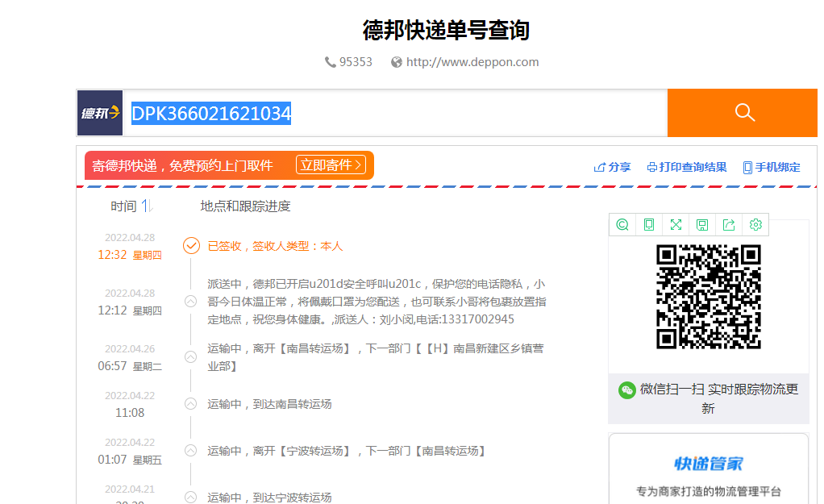This screenshot has width=824, height=504.
Task: Click the 12:12 timestamp
Action: [112, 310]
